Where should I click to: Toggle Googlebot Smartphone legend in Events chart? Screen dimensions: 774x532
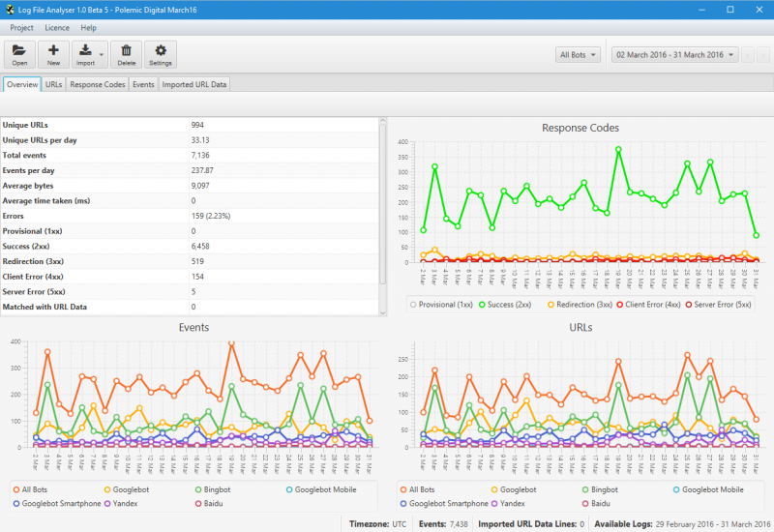coord(57,503)
